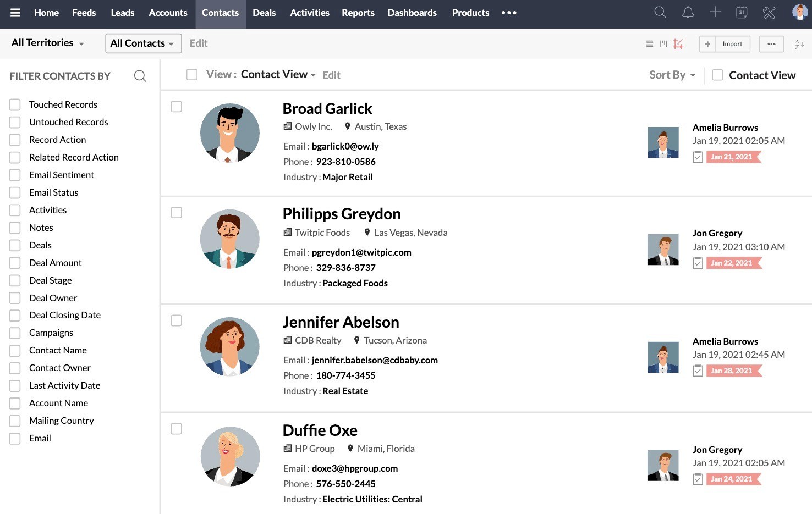Open Jennifer Abelson's avatar image
Image resolution: width=812 pixels, height=514 pixels.
(230, 347)
